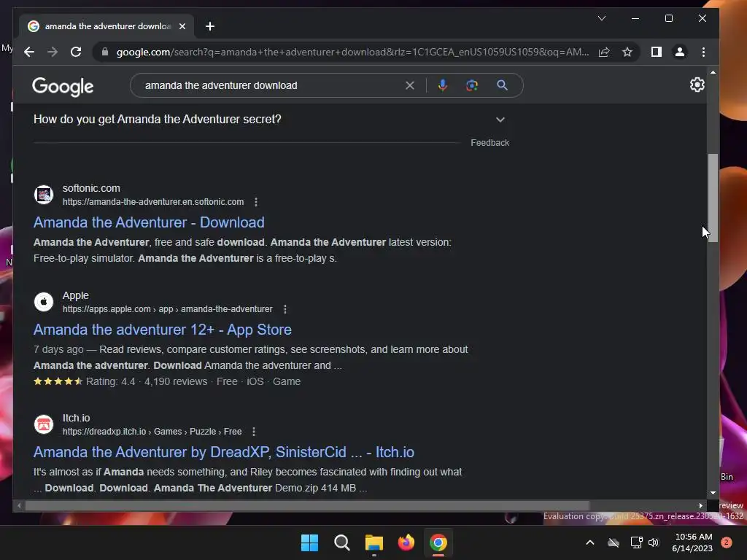Open more options for the softonic result

click(x=256, y=202)
